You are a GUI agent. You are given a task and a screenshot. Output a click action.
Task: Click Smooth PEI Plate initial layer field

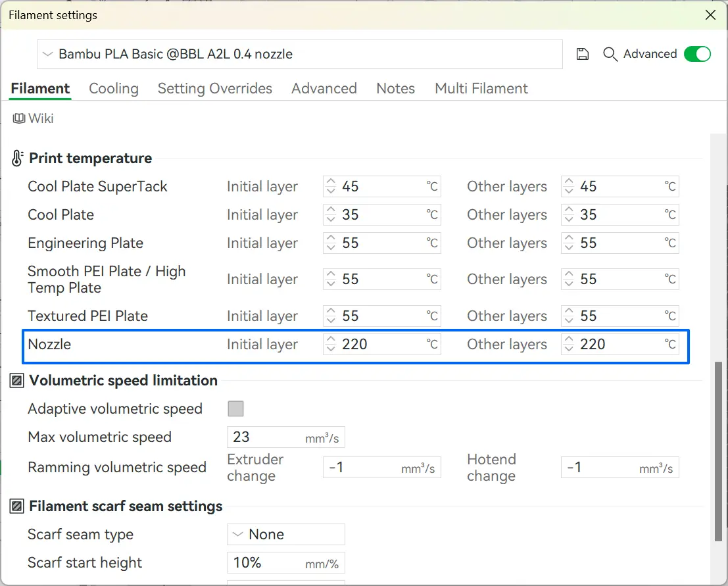click(x=381, y=280)
